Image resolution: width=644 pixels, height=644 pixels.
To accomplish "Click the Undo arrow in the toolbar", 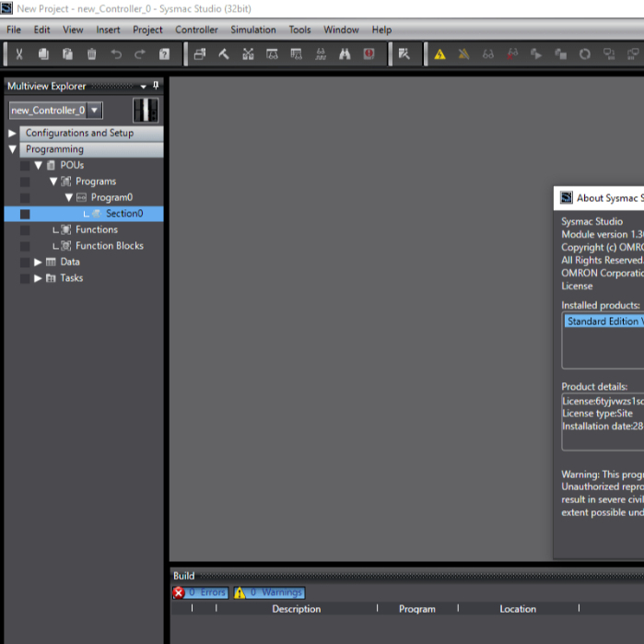I will coord(116,54).
